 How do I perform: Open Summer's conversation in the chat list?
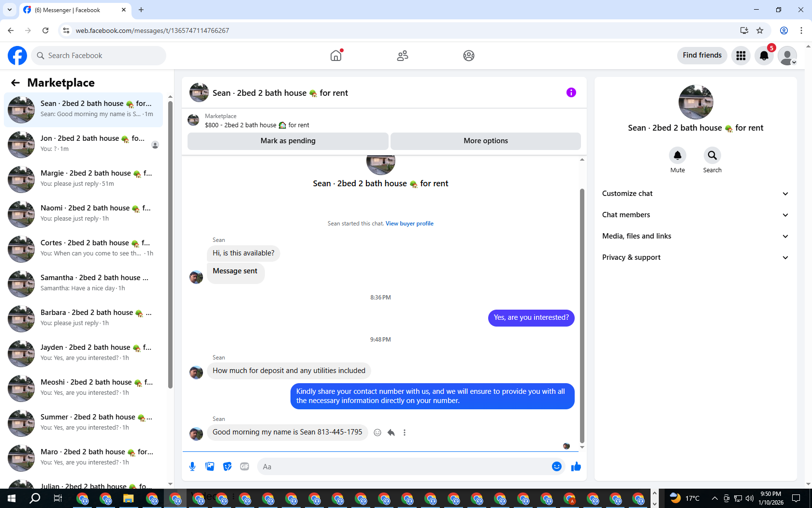(x=83, y=423)
